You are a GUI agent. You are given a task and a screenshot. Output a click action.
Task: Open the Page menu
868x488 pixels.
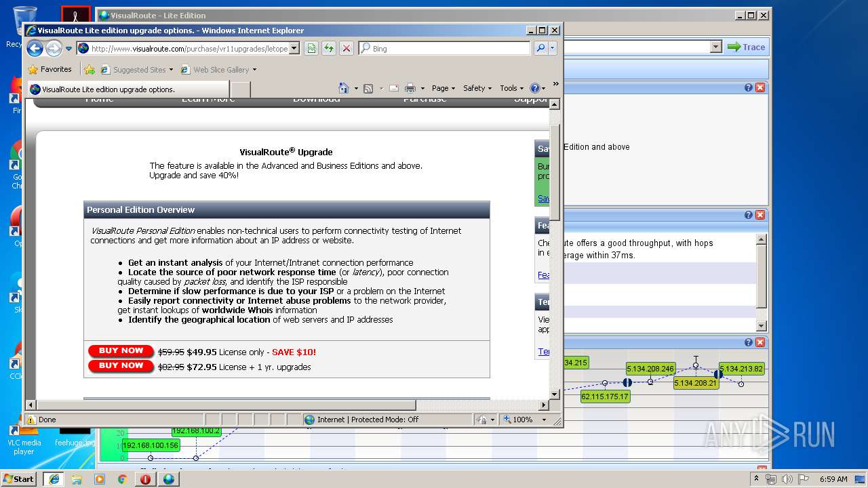pos(443,88)
